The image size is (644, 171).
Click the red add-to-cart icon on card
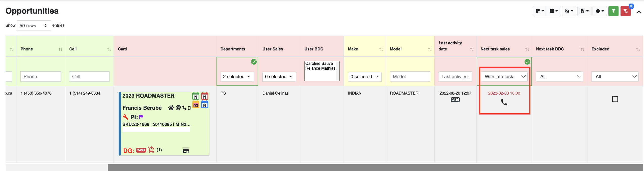click(x=151, y=150)
